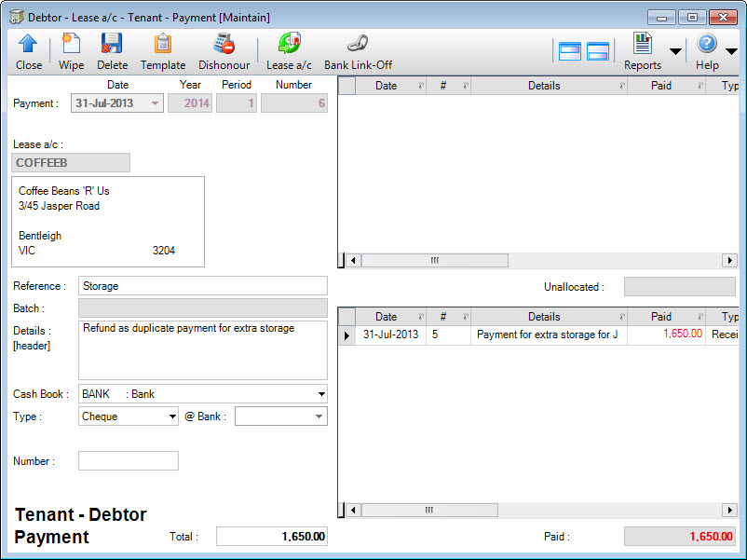The image size is (747, 560).
Task: Open the Reports icon
Action: point(642,44)
